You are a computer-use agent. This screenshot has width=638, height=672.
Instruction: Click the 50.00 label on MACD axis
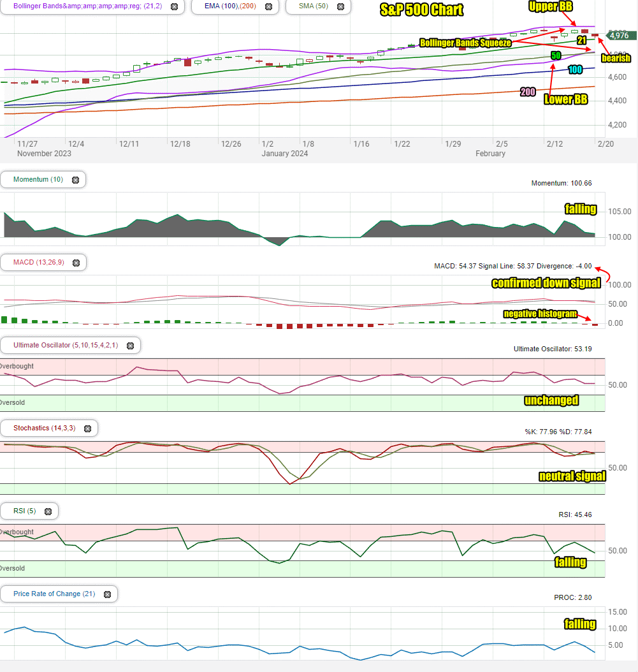(618, 304)
